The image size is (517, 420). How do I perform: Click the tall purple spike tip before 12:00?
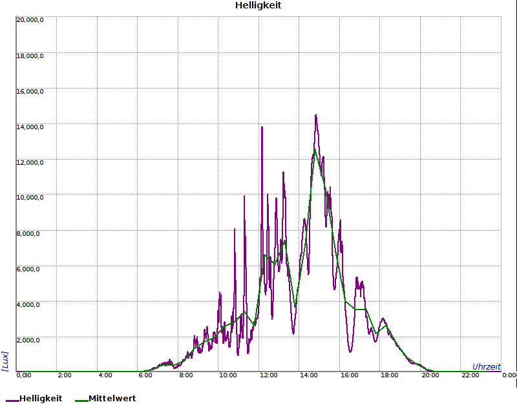click(x=262, y=127)
